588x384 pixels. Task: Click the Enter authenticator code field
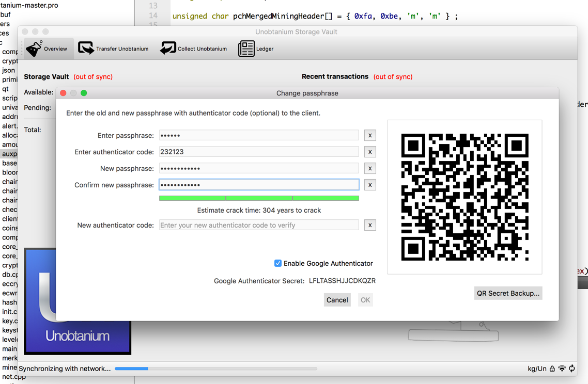tap(259, 152)
